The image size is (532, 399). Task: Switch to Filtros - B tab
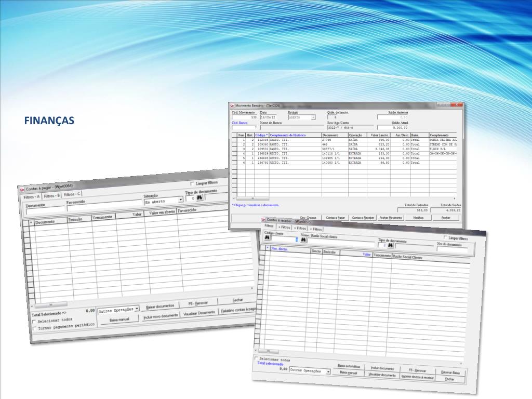pyautogui.click(x=52, y=196)
